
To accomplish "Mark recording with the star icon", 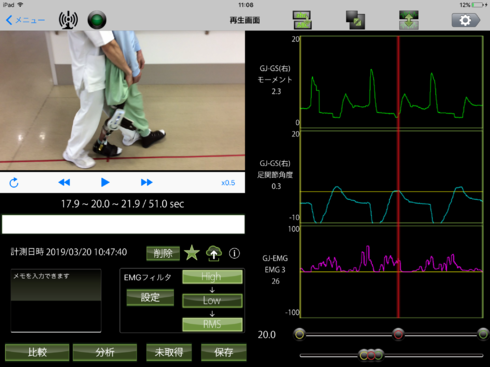I will 192,253.
